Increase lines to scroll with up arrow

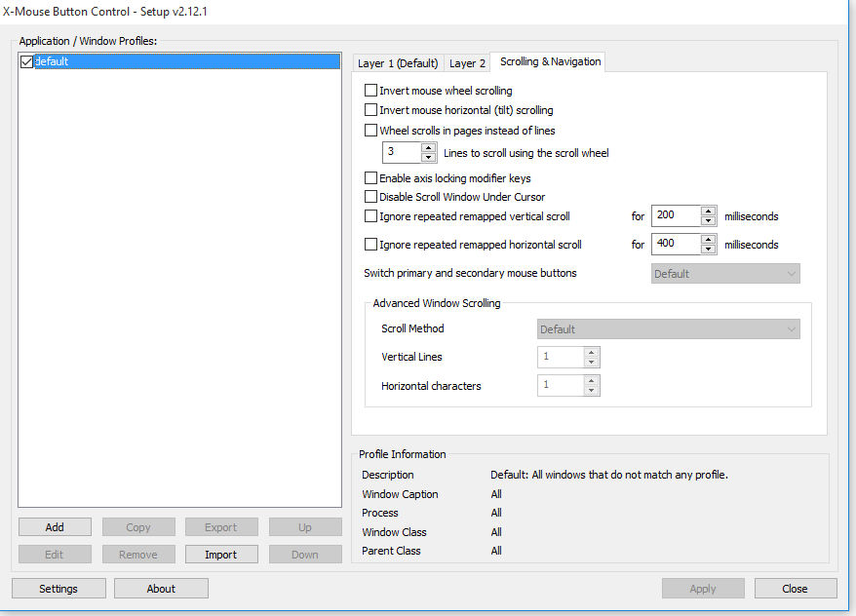click(x=429, y=148)
